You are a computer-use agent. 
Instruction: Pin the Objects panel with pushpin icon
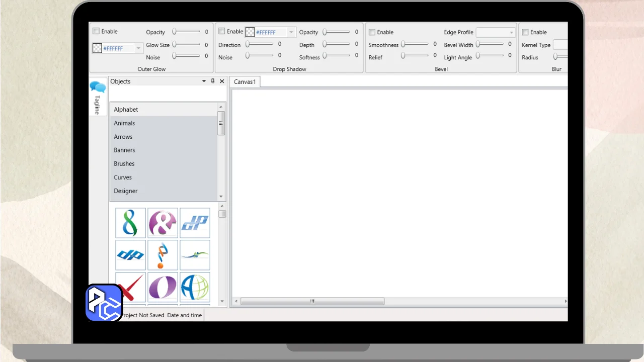coord(213,81)
